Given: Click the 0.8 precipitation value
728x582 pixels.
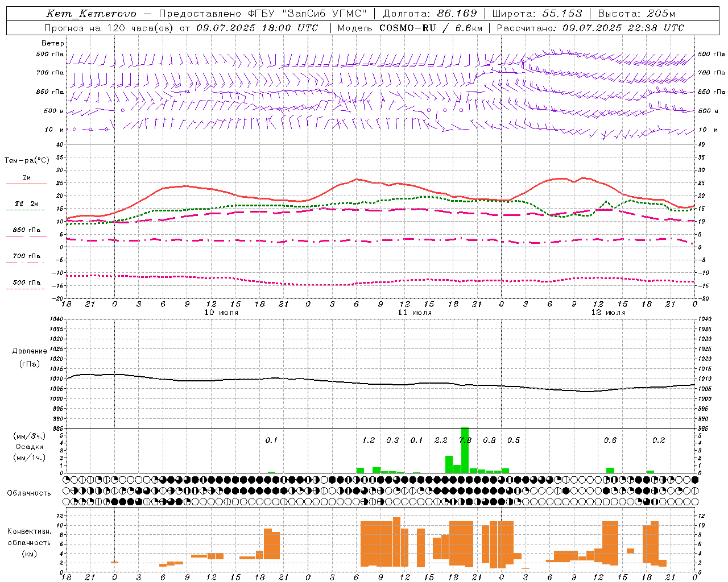Looking at the screenshot, I should pos(489,440).
